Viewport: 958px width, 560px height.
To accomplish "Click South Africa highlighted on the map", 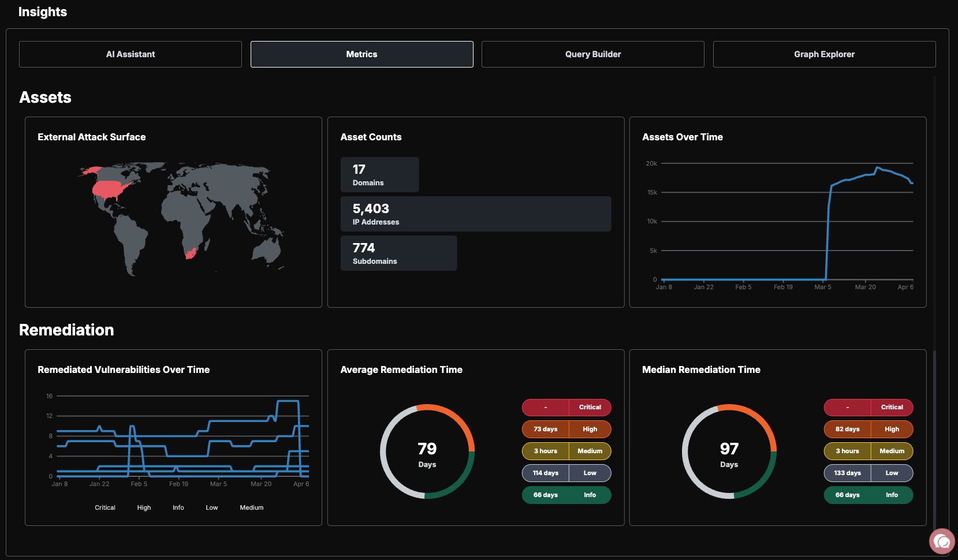I will coord(191,253).
